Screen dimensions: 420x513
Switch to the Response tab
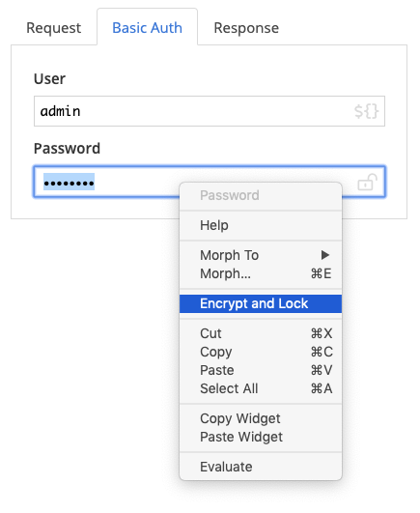click(246, 28)
